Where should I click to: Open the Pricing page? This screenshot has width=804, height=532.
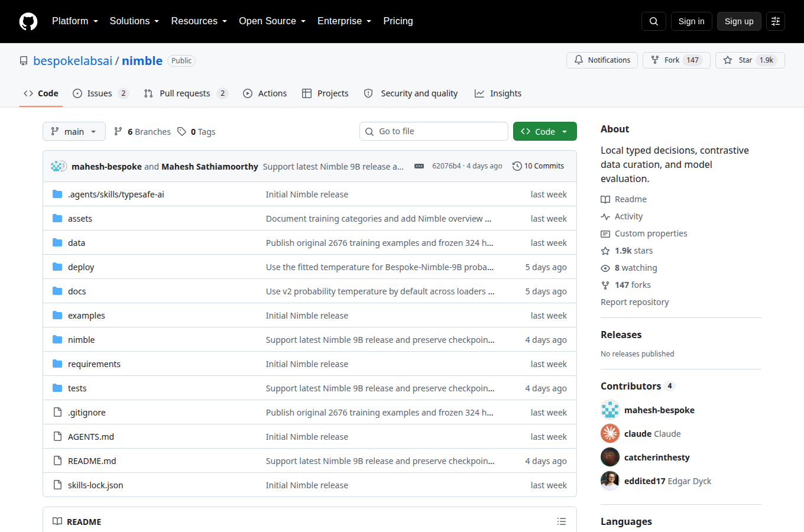(x=398, y=21)
